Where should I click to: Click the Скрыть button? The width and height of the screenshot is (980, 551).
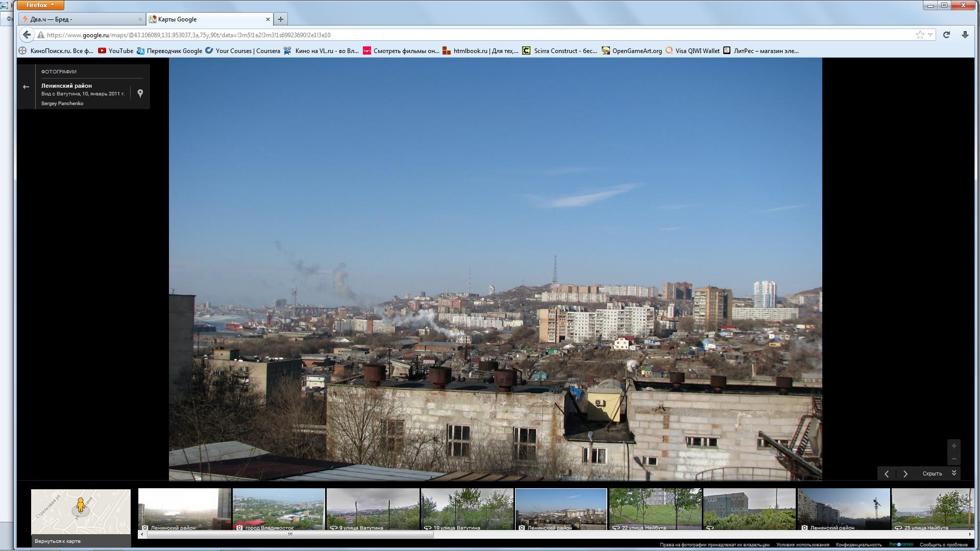[932, 474]
